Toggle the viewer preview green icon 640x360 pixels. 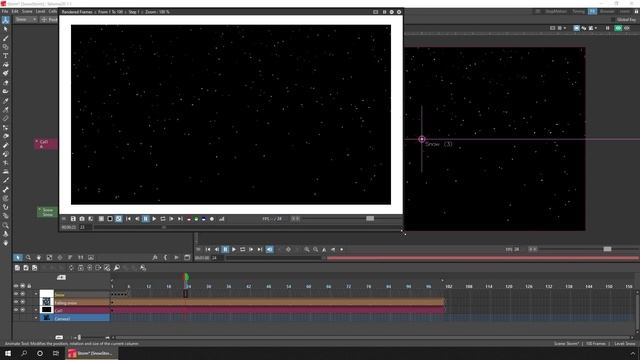tap(618, 28)
